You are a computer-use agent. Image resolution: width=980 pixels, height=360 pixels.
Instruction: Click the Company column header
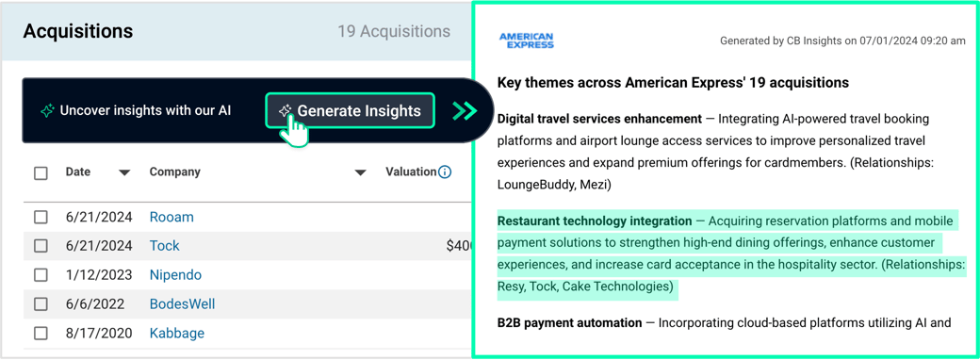pos(174,172)
